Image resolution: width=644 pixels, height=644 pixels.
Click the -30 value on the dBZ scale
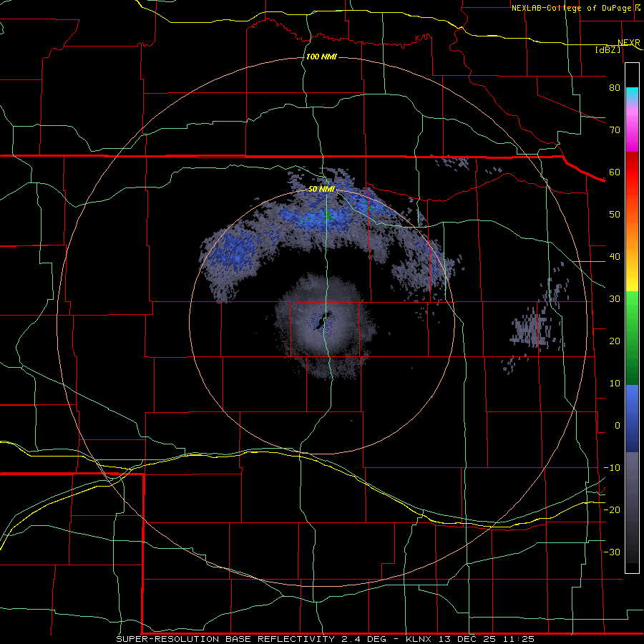(612, 552)
